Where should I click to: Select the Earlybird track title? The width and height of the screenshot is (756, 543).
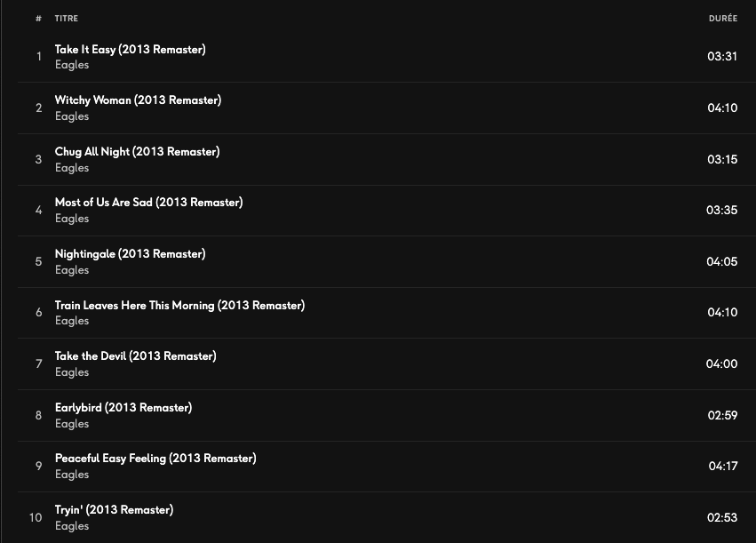pyautogui.click(x=123, y=408)
